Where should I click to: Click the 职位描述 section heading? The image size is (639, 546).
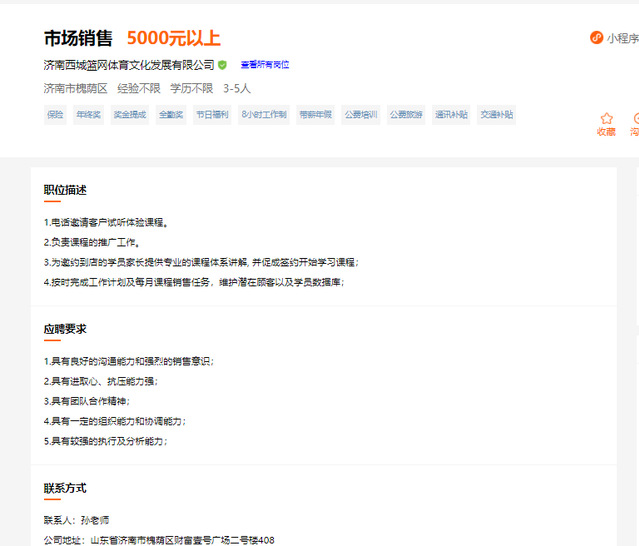65,190
